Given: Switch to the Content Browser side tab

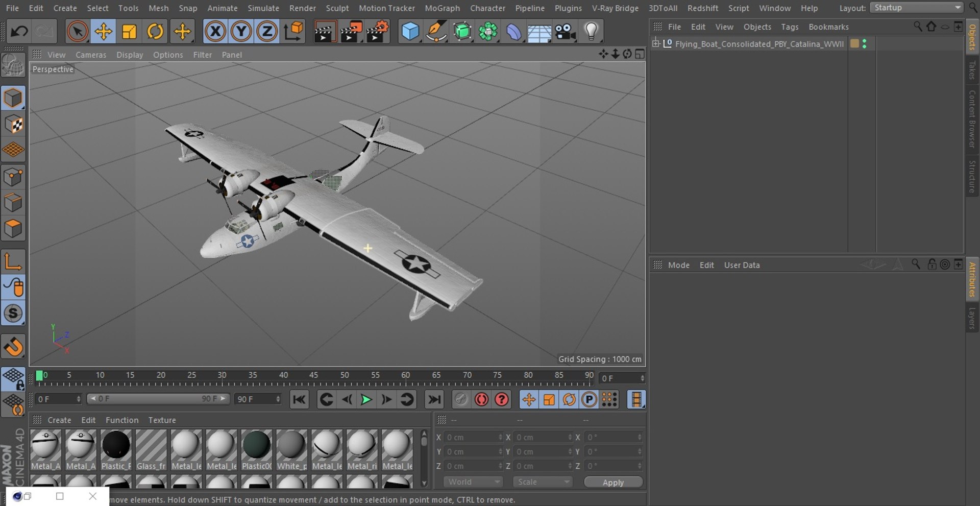Looking at the screenshot, I should (x=972, y=119).
